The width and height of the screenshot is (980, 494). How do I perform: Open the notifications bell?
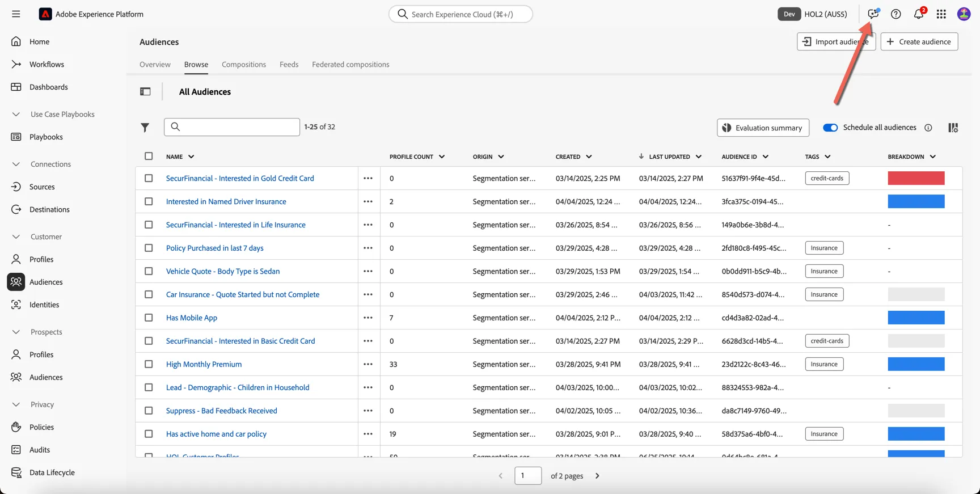(919, 14)
